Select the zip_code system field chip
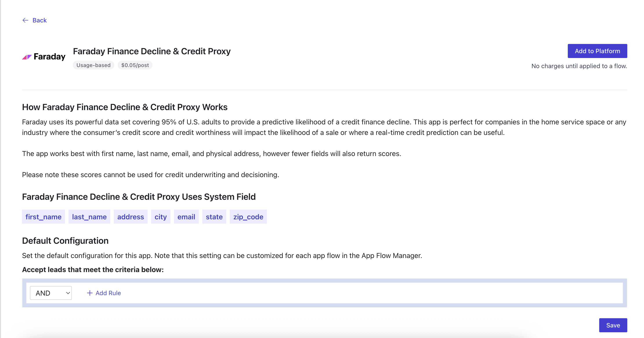Screen dimensions: 644x338 click(248, 217)
